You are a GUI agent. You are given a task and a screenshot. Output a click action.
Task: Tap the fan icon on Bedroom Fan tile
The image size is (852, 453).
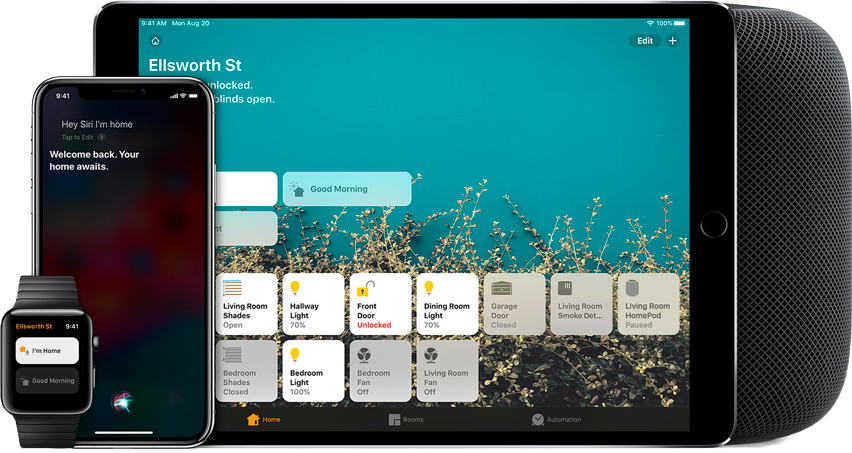coord(364,355)
